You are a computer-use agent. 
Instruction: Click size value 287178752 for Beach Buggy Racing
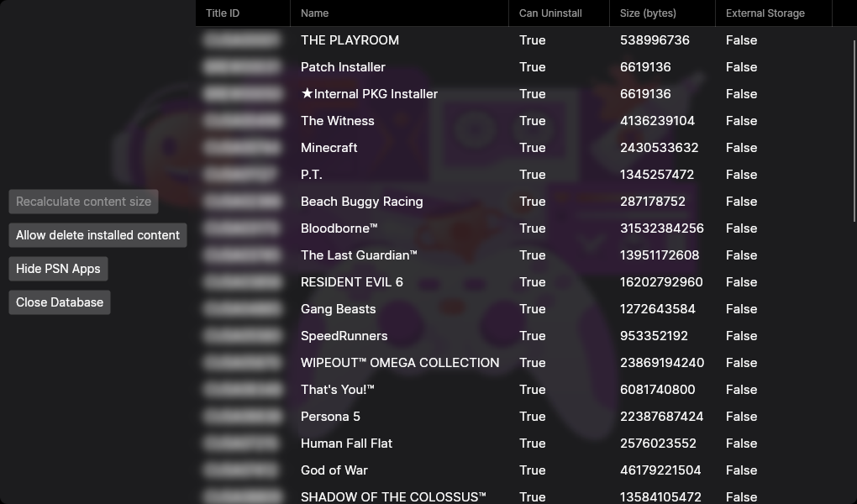(653, 201)
